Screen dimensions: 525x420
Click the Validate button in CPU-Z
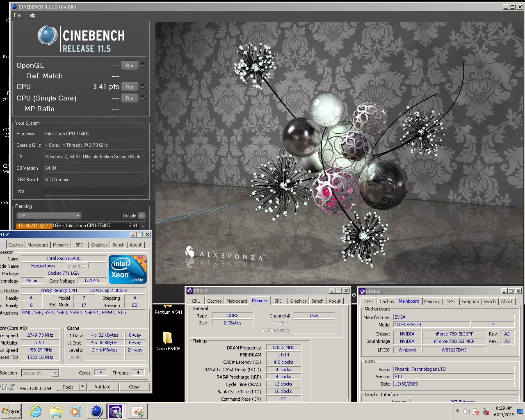103,387
